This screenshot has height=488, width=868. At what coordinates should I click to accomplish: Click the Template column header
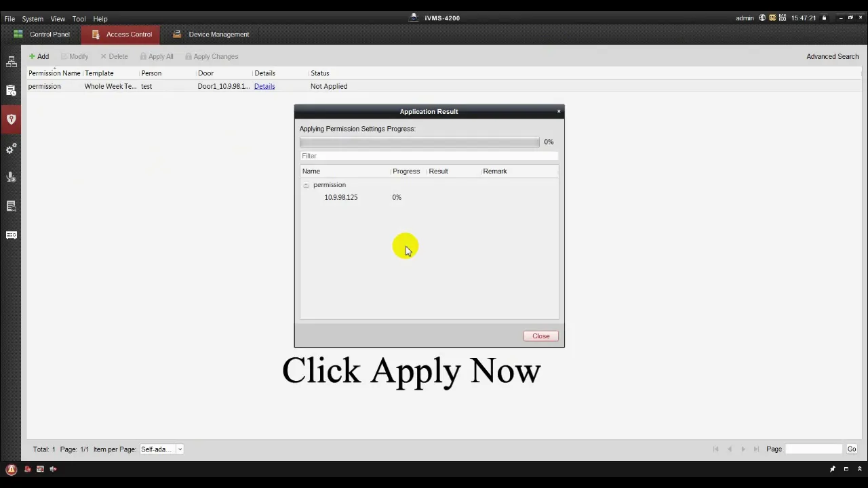click(x=99, y=73)
